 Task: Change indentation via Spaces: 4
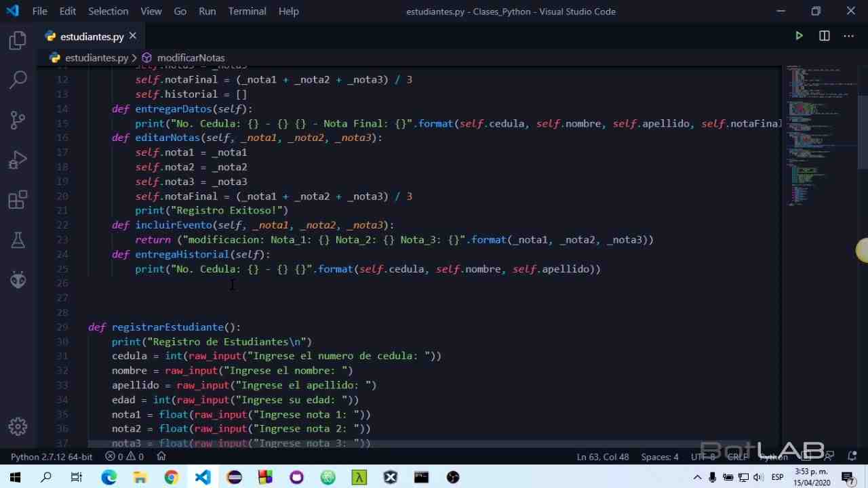coord(659,457)
